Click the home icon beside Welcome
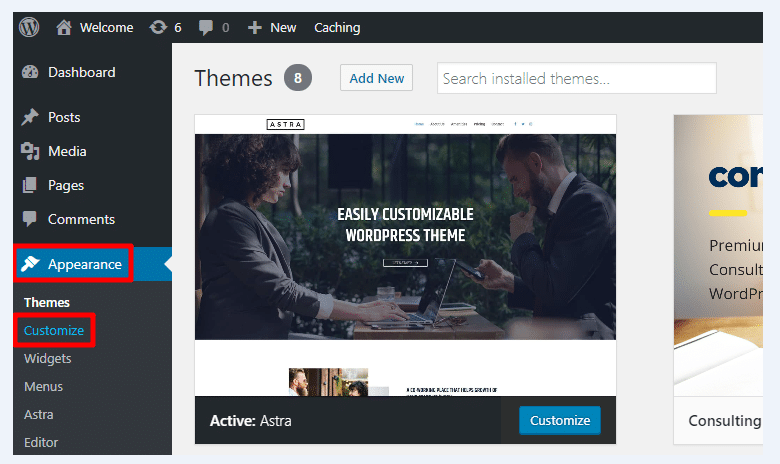 tap(65, 28)
